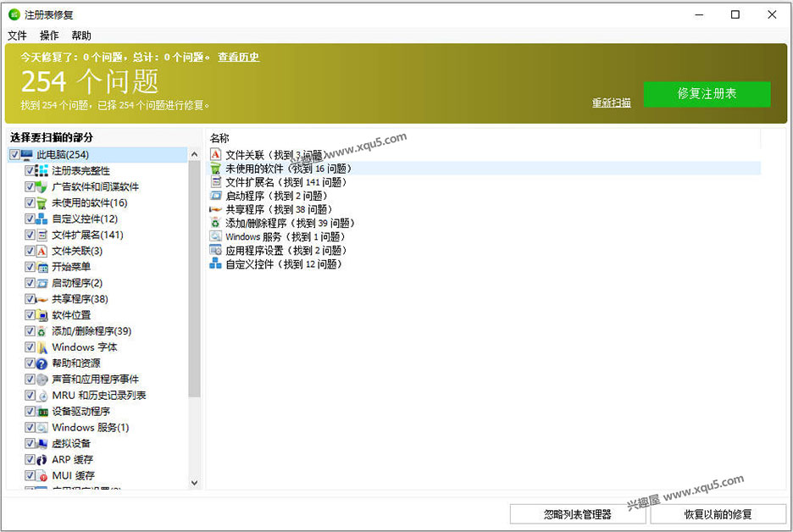Click the sidebar scrollbar down arrow
The image size is (793, 532).
point(196,481)
